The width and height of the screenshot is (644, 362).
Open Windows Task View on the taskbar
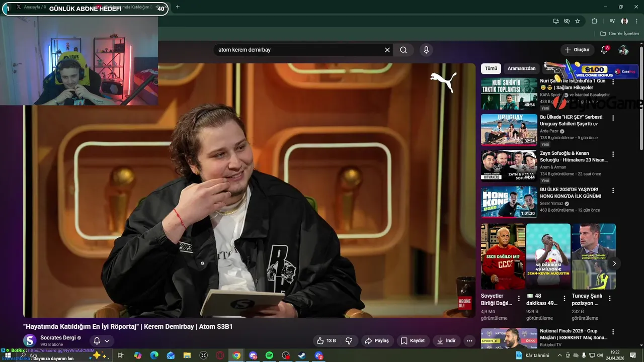click(121, 355)
